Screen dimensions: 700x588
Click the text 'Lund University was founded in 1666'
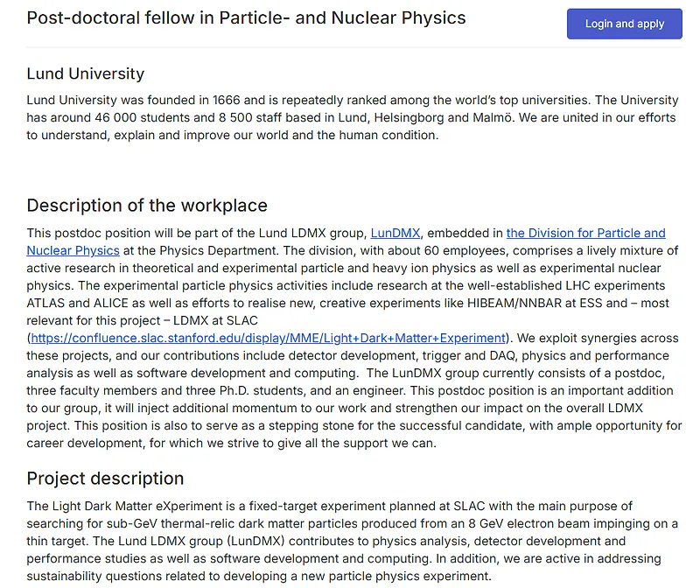[133, 100]
